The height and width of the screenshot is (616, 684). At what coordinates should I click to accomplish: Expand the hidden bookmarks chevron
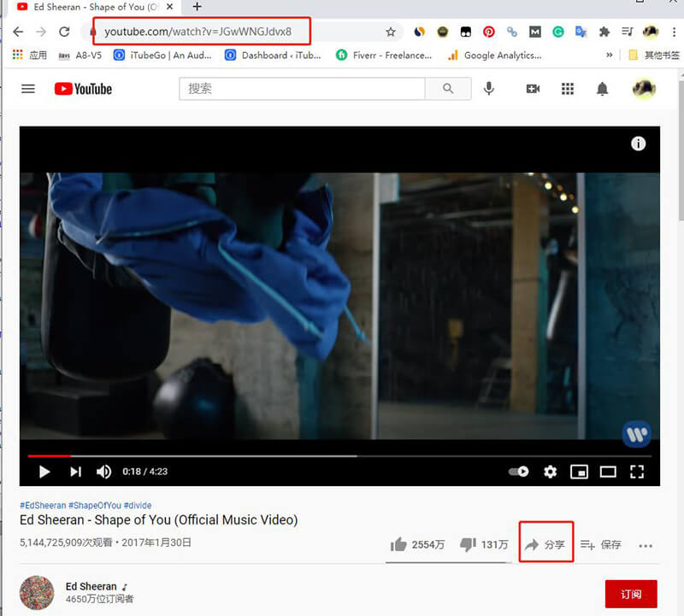(610, 55)
